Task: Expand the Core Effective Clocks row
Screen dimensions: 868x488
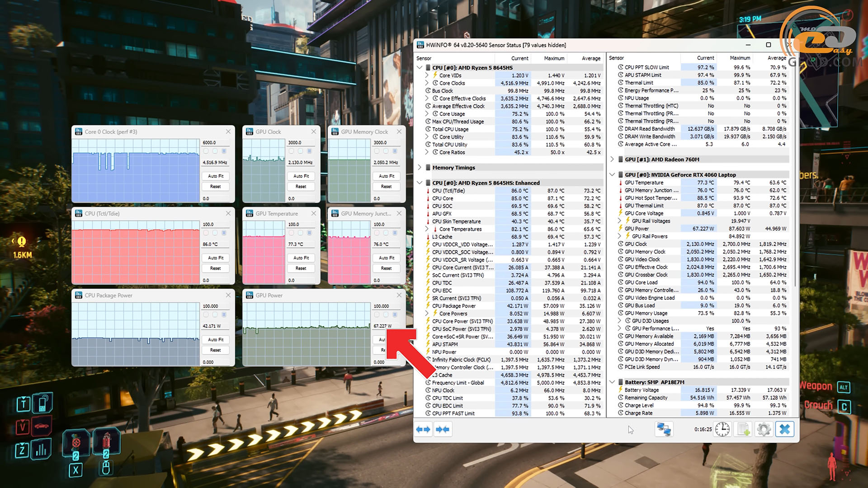Action: tap(427, 99)
